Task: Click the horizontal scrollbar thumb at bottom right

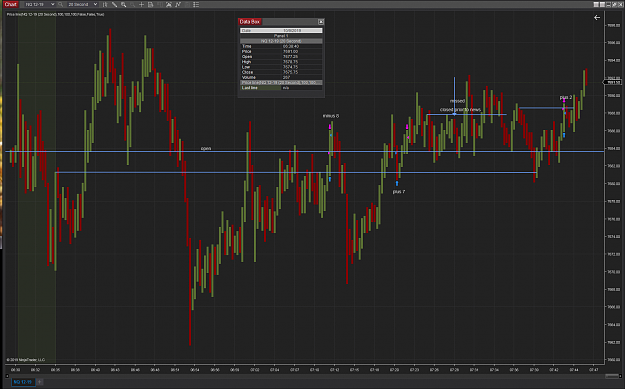Action: 611,376
